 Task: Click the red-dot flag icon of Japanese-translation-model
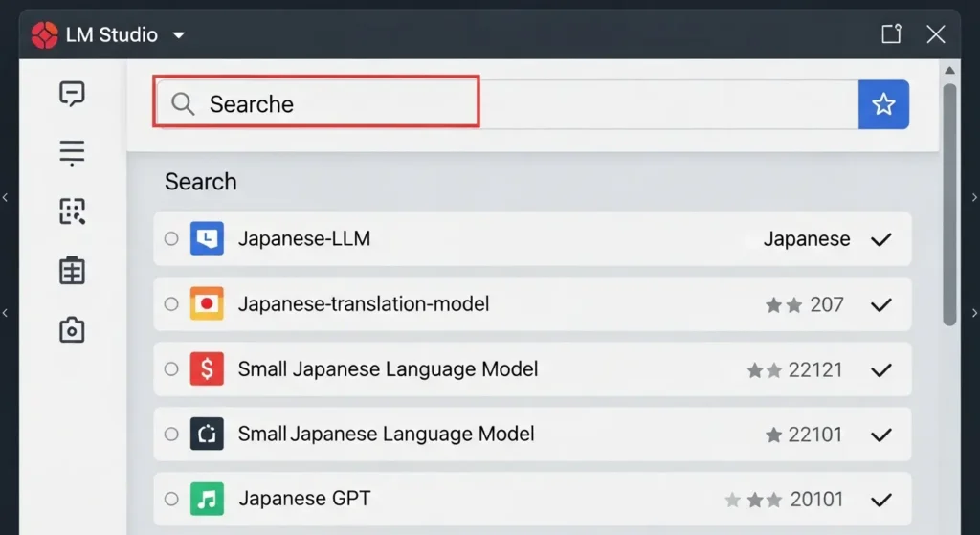pyautogui.click(x=207, y=303)
